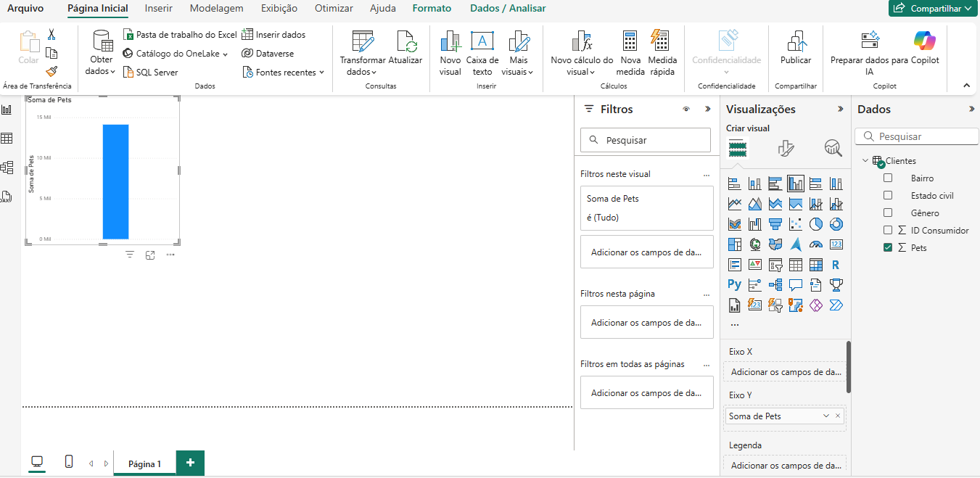The image size is (980, 478).
Task: Choose the scatter chart visual
Action: tap(796, 224)
